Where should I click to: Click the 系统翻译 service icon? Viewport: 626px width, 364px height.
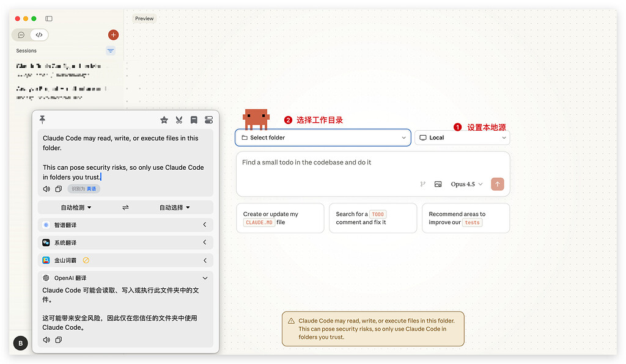[x=46, y=242]
